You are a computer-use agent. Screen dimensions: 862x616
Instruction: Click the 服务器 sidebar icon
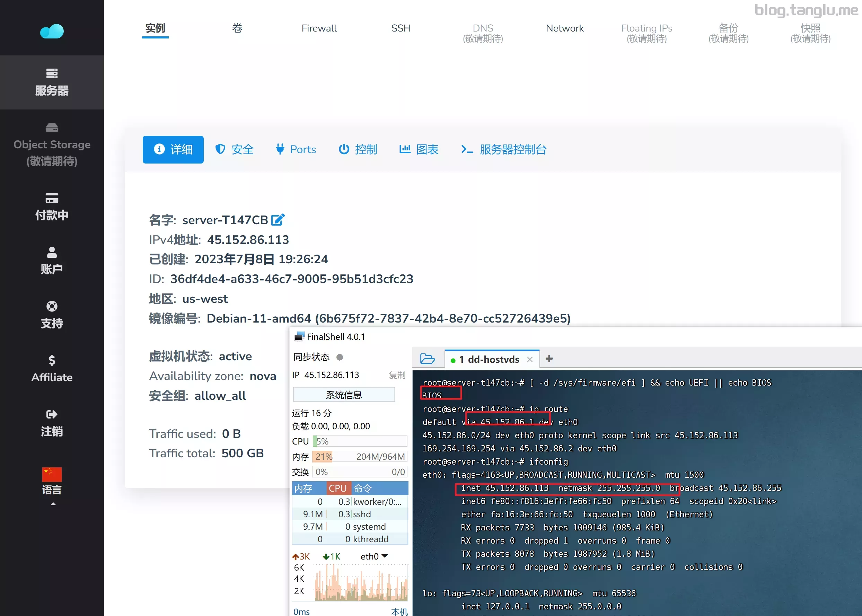tap(51, 79)
